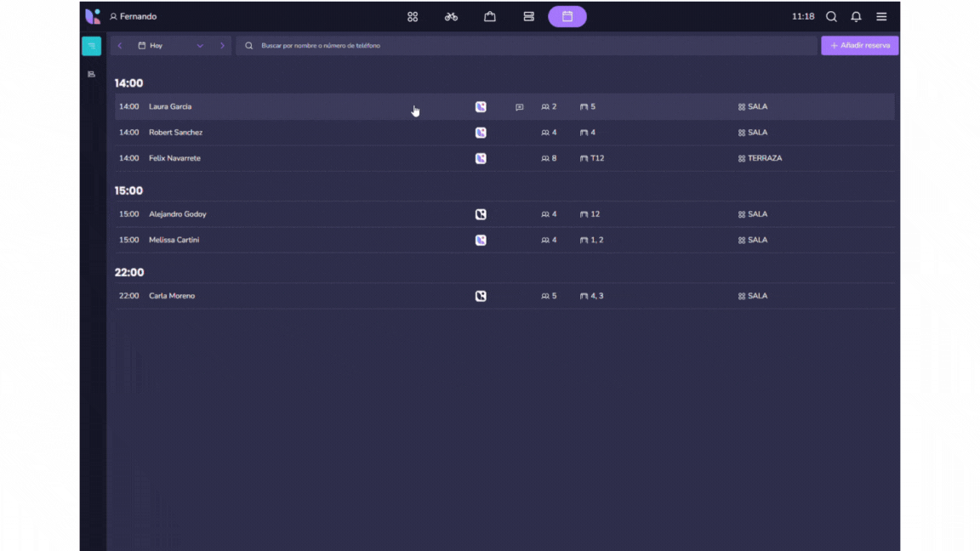Open the Fernando user profile
This screenshot has width=980, height=551.
134,16
